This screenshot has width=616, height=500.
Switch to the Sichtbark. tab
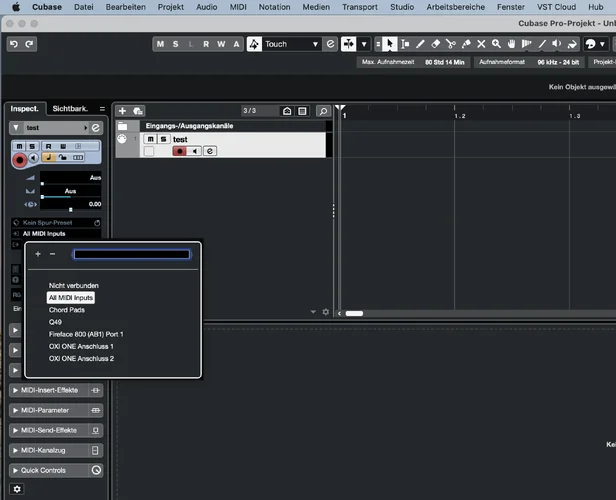click(70, 108)
